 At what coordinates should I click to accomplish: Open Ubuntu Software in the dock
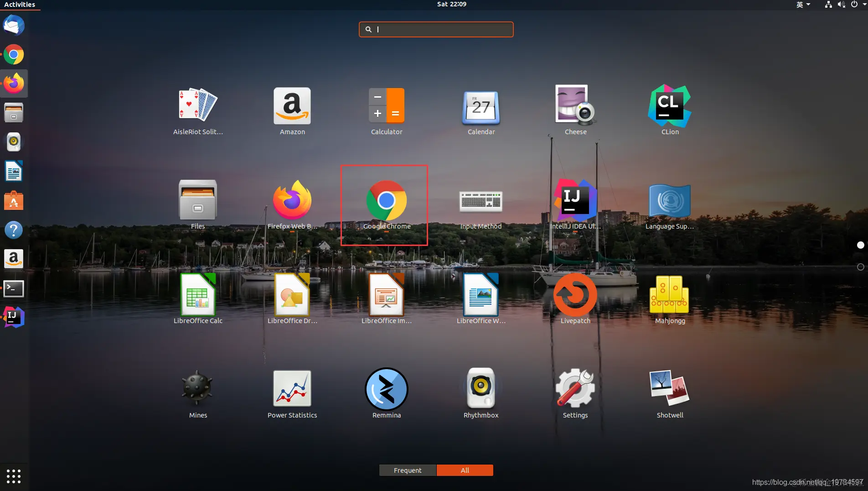point(14,200)
